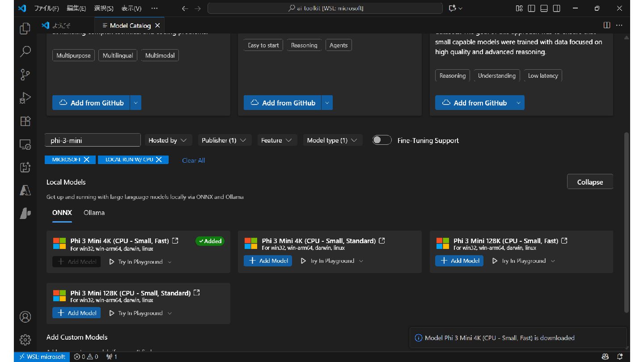This screenshot has height=362, width=644.
Task: Split the editor to the right
Action: pos(607,25)
